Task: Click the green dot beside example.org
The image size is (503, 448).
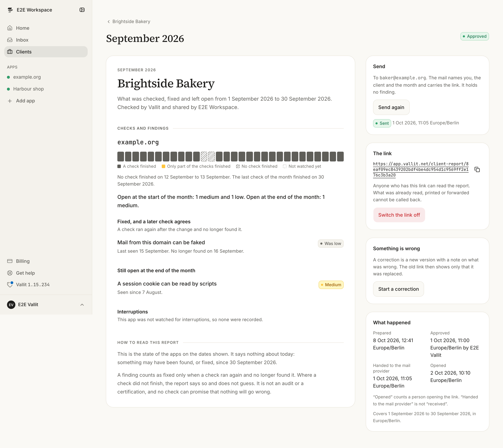Action: [8, 77]
